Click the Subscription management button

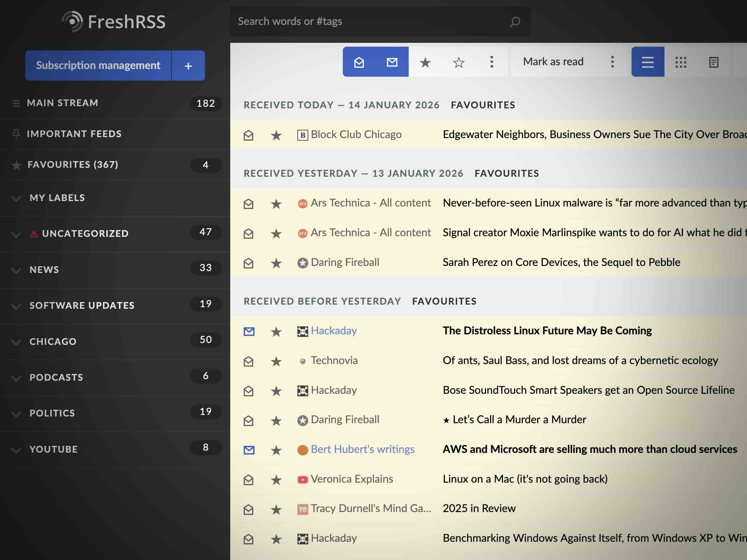(x=98, y=65)
